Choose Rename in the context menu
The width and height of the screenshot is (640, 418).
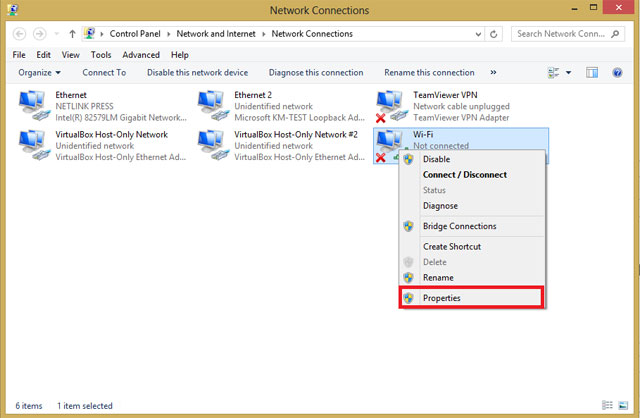click(471, 278)
